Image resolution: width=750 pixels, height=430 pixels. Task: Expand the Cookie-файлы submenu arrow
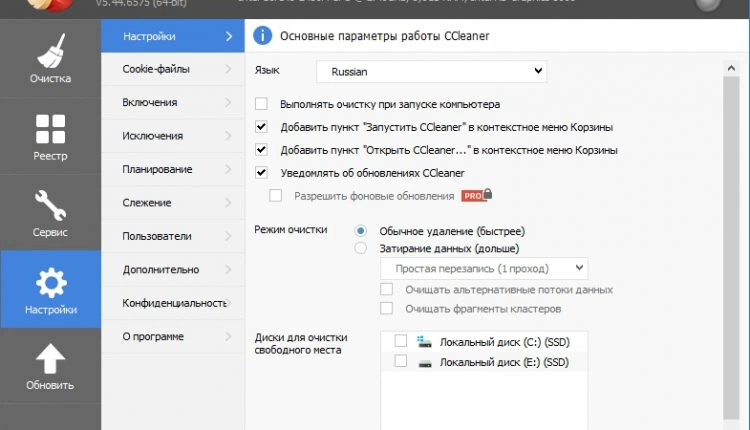[x=229, y=69]
